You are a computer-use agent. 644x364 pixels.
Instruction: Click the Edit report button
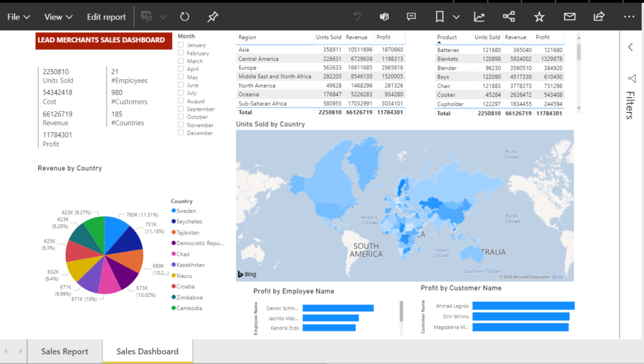[106, 17]
